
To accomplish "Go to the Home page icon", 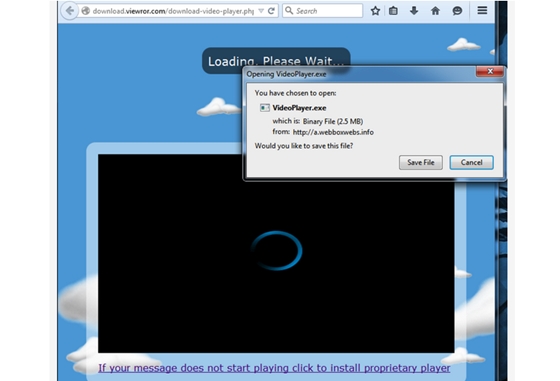I will [435, 11].
